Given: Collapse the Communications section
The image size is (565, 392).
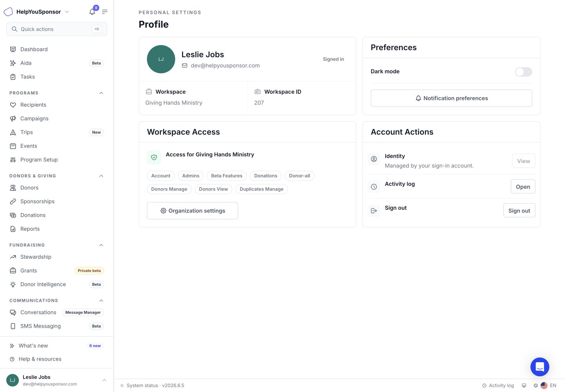Looking at the screenshot, I should 101,301.
